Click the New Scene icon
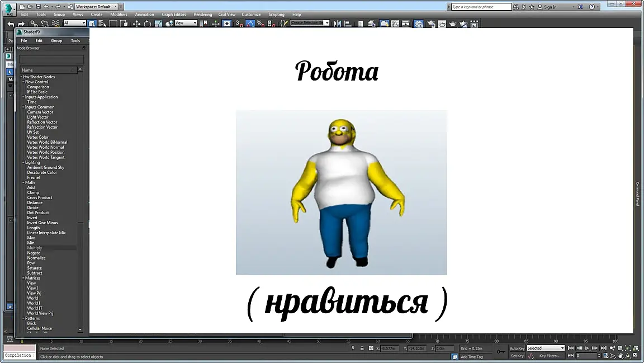The image size is (644, 363). coord(22,7)
